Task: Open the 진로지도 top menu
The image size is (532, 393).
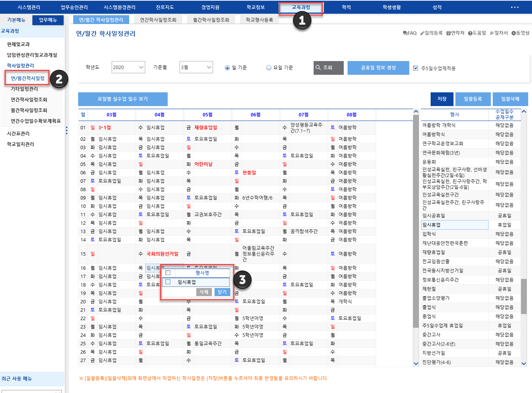Action: (x=165, y=7)
